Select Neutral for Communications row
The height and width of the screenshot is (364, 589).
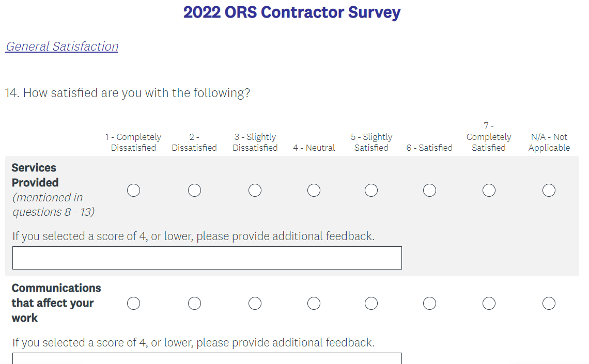314,303
